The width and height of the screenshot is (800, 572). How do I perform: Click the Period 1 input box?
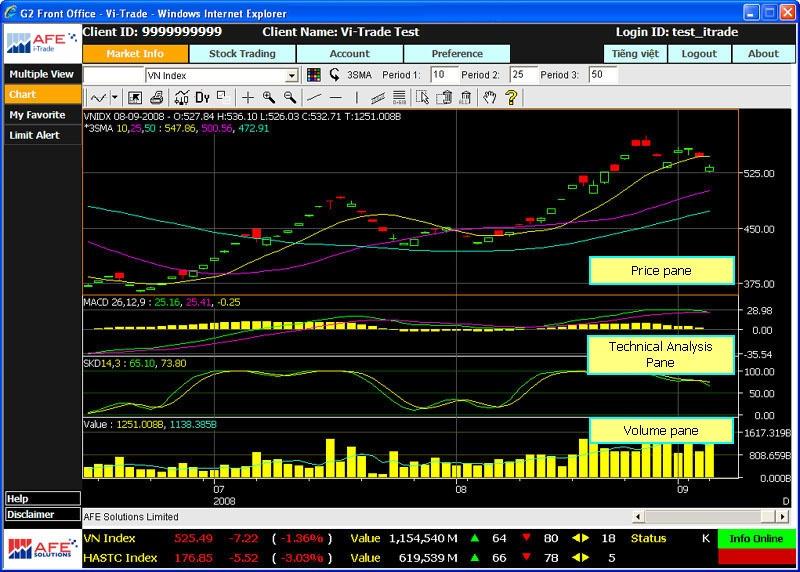tap(442, 74)
